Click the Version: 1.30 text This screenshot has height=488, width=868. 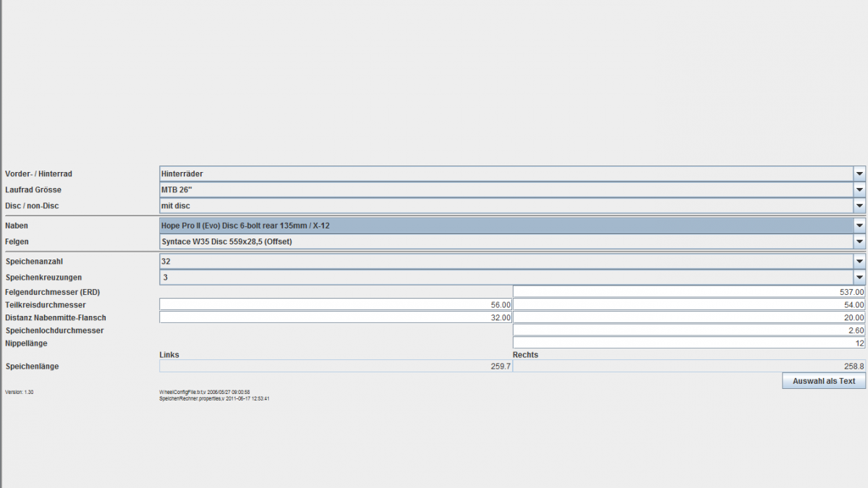coord(20,392)
